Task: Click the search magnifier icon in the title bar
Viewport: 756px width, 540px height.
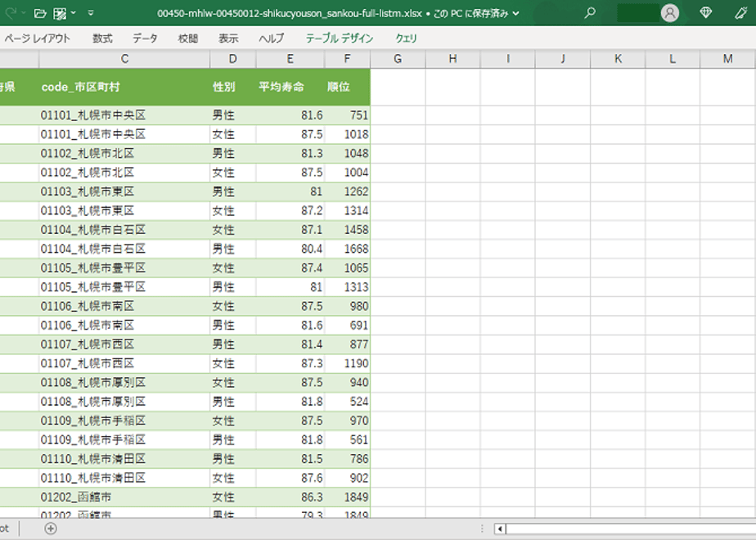Action: point(590,13)
